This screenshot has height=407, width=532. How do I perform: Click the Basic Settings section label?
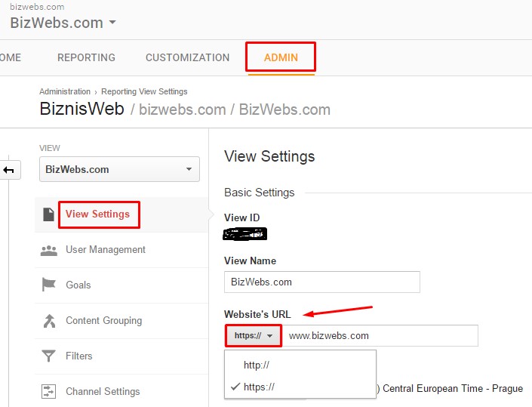point(260,193)
